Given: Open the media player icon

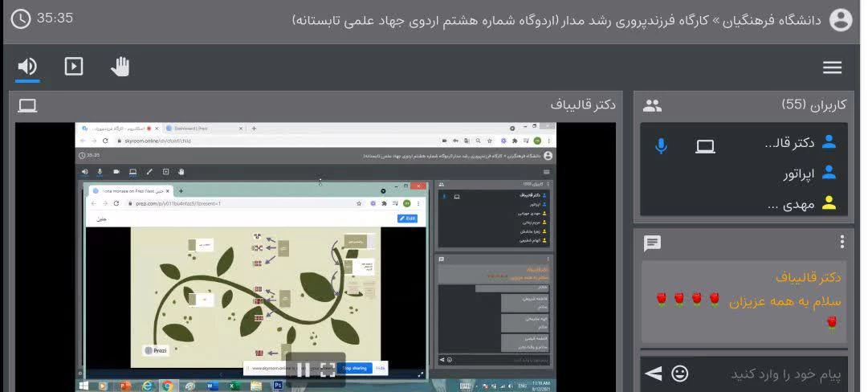Looking at the screenshot, I should (74, 67).
